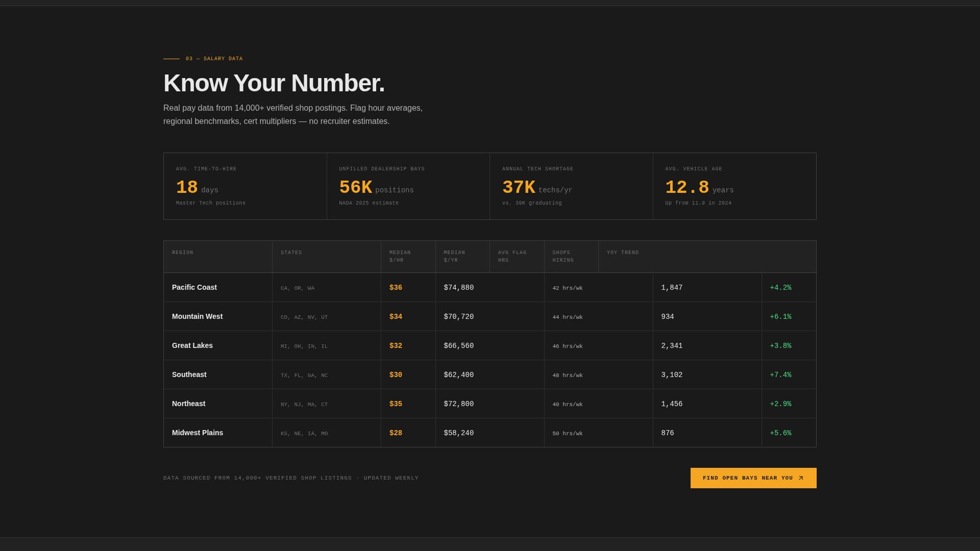Click the YoY Trend column header
This screenshot has height=551, width=980.
point(707,257)
